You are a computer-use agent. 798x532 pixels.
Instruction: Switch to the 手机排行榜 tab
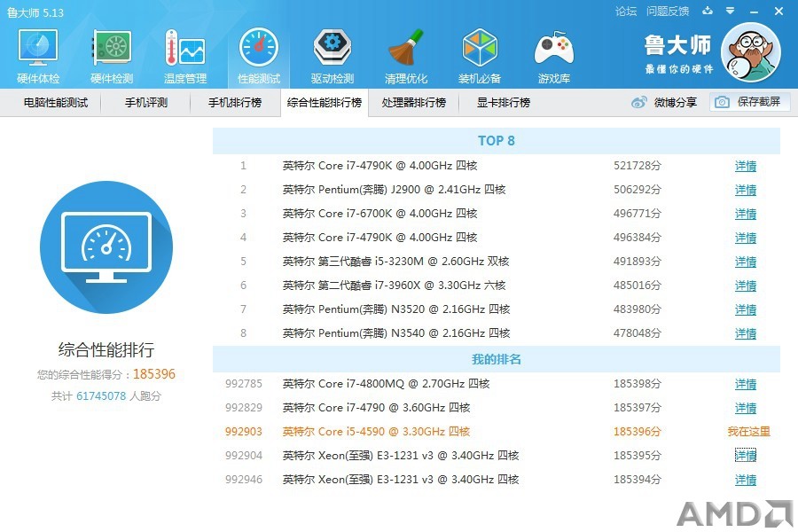235,103
